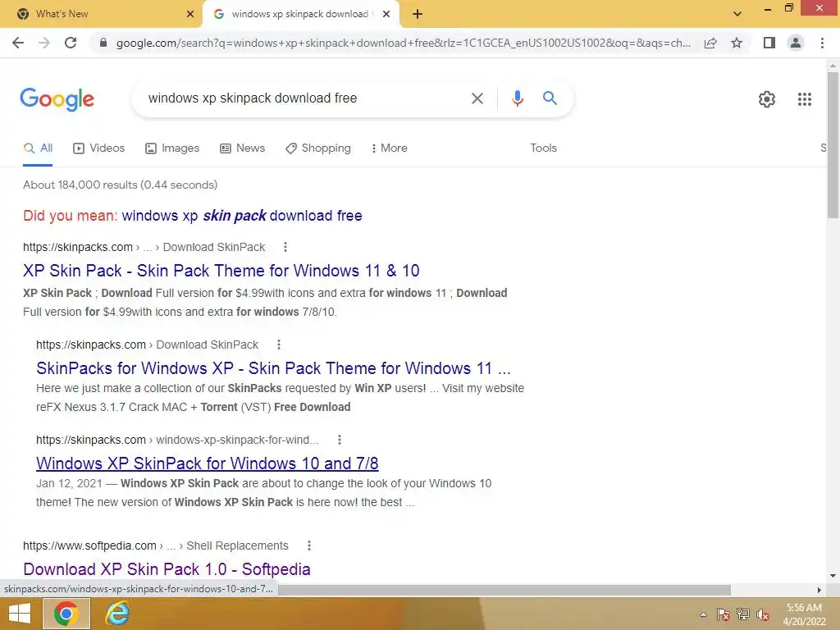Screen dimensions: 840x630
Task: Open options for SkinPacks for Windows XP result
Action: click(x=279, y=345)
